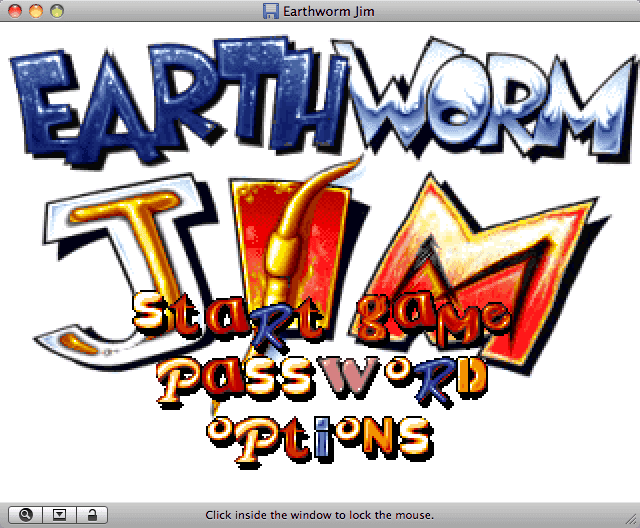The width and height of the screenshot is (640, 528).
Task: Click the floppy disk icon in title bar
Action: point(271,11)
